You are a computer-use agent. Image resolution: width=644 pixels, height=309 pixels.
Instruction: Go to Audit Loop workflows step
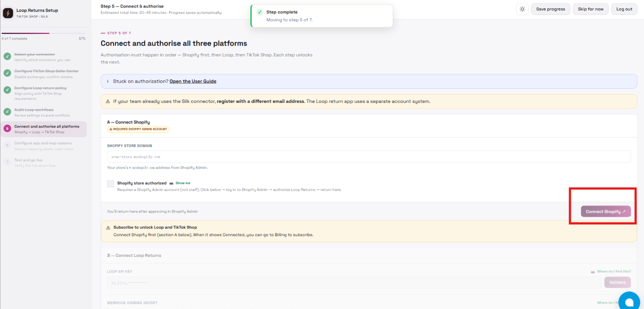[44, 112]
